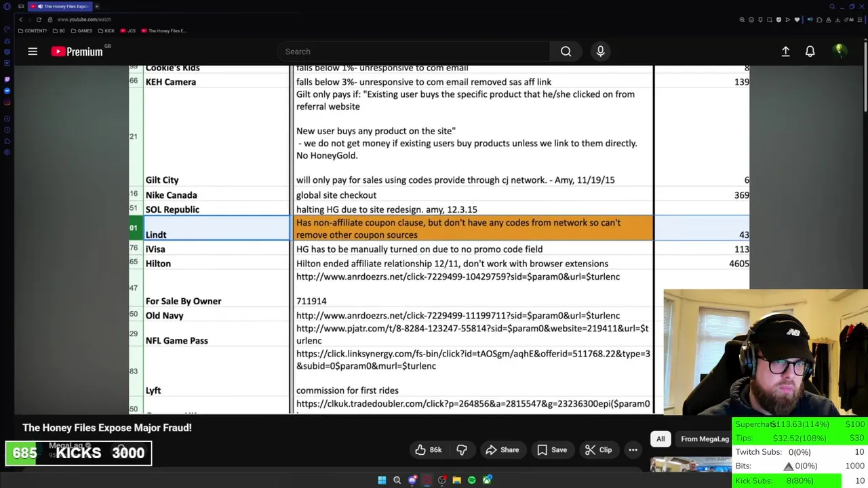
Task: Click the site padlock security icon
Action: point(50,20)
